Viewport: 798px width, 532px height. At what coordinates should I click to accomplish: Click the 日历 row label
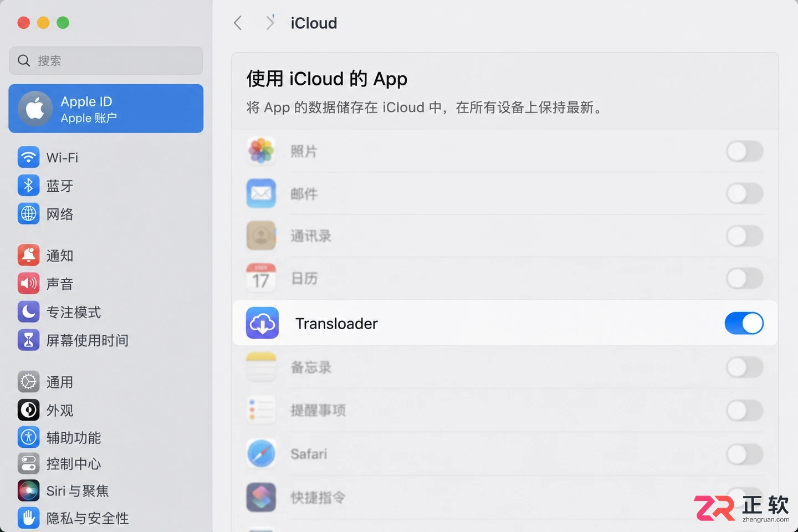[304, 278]
